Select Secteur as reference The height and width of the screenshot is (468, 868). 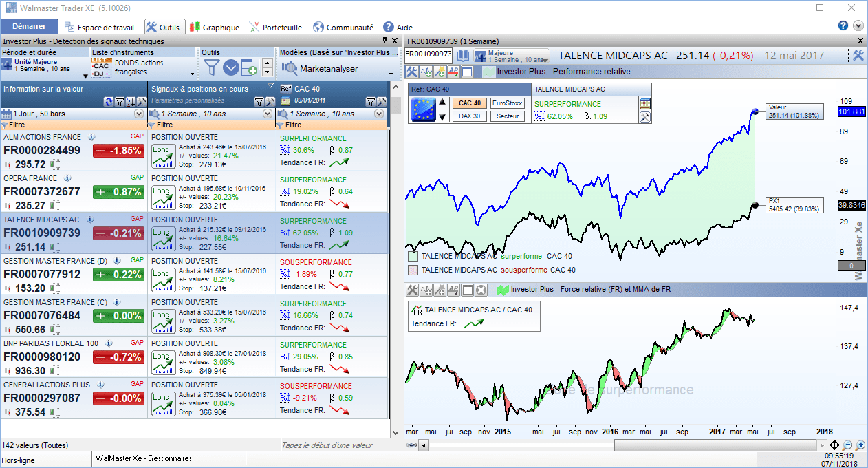coord(507,116)
